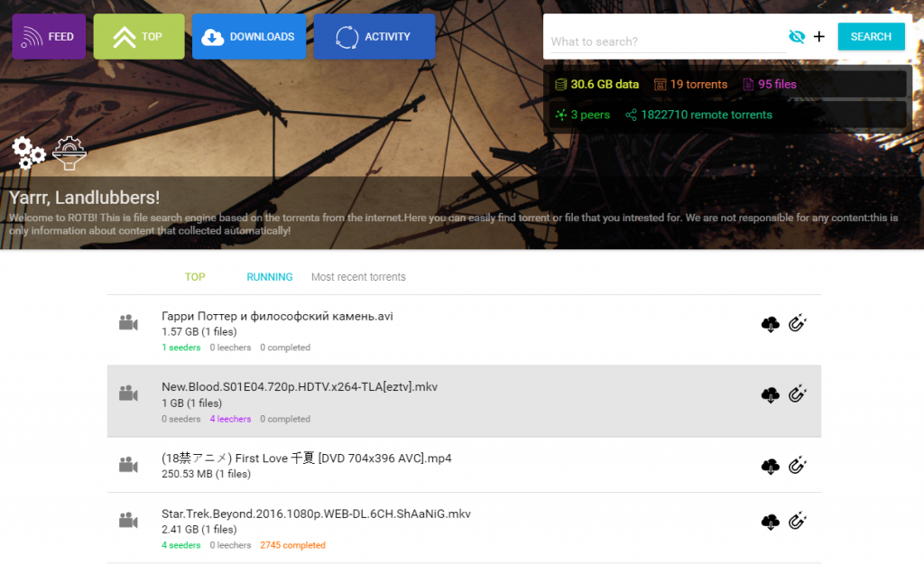Image resolution: width=924 pixels, height=565 pixels.
Task: Download Star.Trek.Beyond torrent using cloud icon
Action: coord(770,522)
